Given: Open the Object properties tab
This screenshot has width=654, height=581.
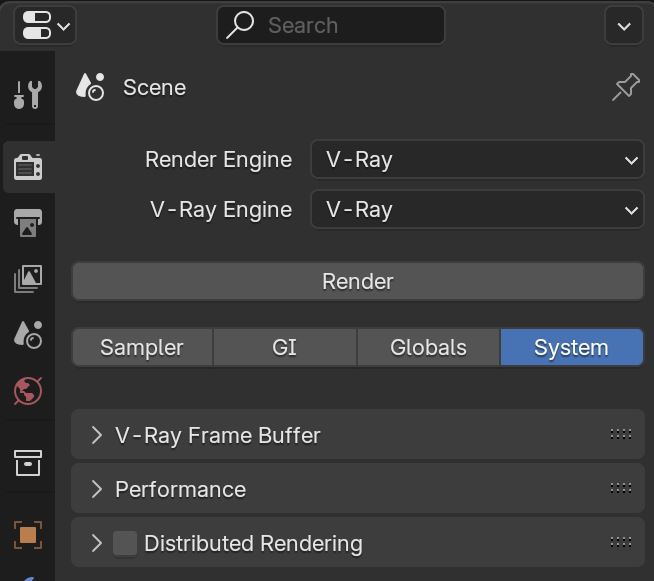Looking at the screenshot, I should [28, 535].
